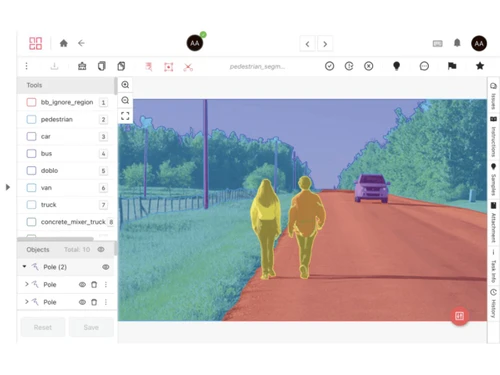Screen dimensions: 500x375
Task: Toggle visibility of first Pole object
Action: pos(82,284)
